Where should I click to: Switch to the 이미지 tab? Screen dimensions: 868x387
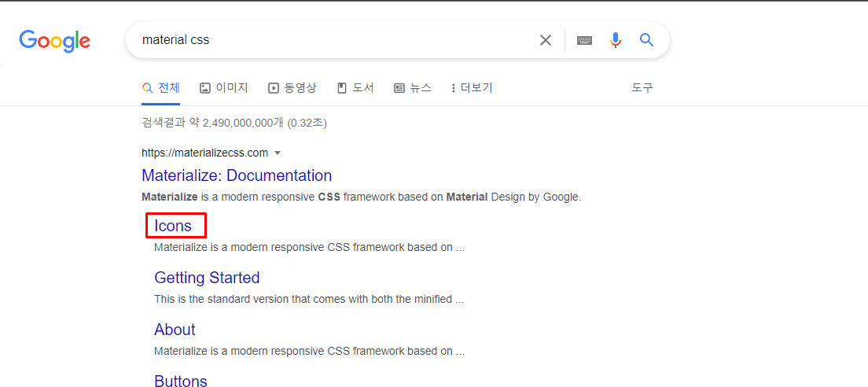[x=224, y=87]
